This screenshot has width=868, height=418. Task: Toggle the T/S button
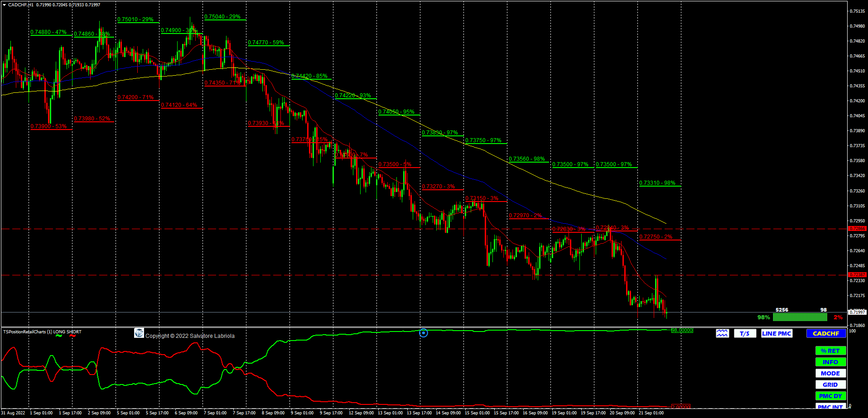coord(745,333)
